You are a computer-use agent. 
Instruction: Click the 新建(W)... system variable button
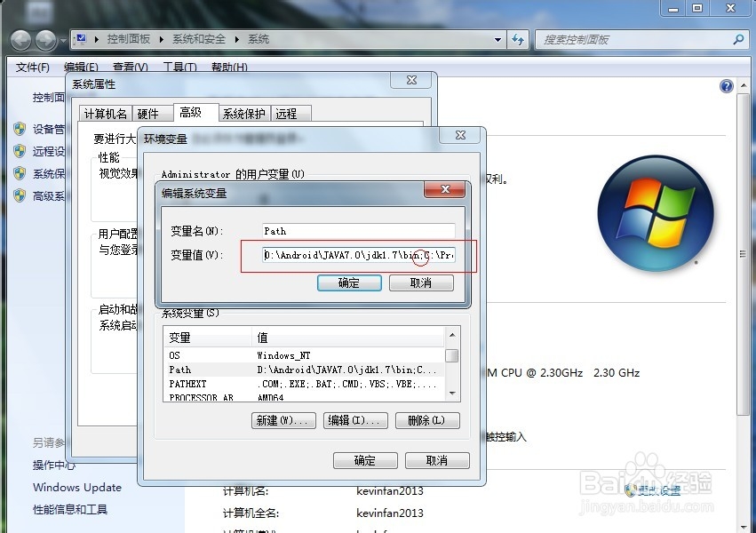click(x=283, y=421)
